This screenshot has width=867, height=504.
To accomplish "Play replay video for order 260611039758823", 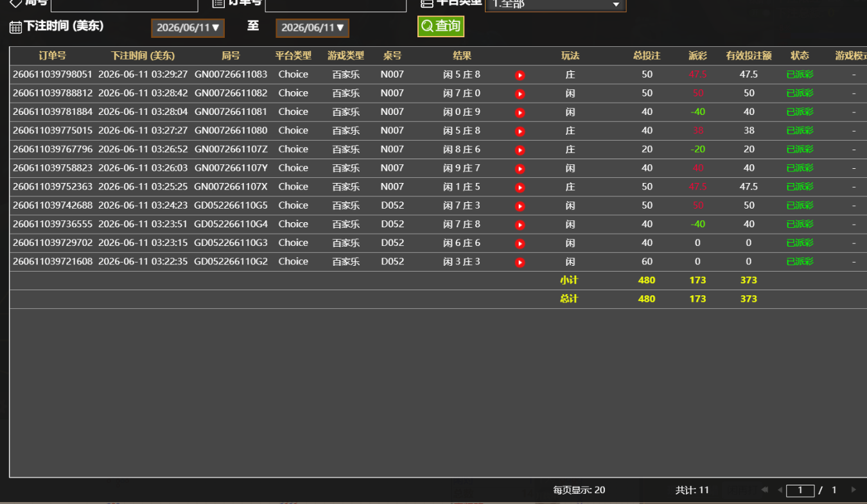I will [x=520, y=168].
